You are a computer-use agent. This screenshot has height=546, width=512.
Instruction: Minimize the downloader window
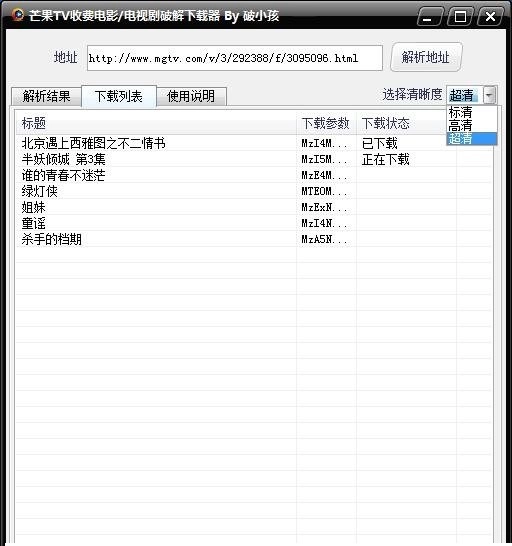tap(429, 16)
